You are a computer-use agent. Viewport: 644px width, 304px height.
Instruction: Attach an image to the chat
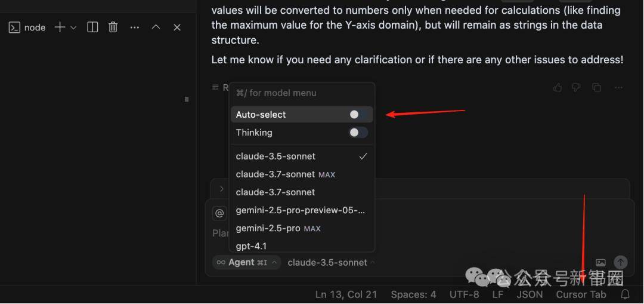[x=600, y=262]
